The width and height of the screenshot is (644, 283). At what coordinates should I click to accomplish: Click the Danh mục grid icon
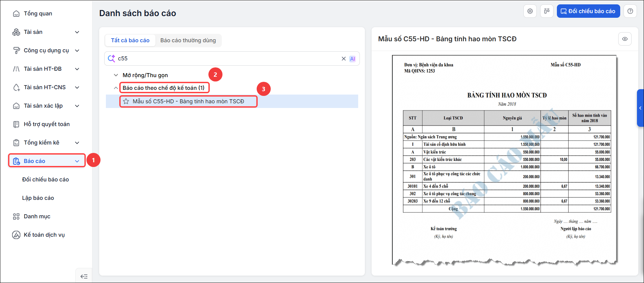[16, 216]
